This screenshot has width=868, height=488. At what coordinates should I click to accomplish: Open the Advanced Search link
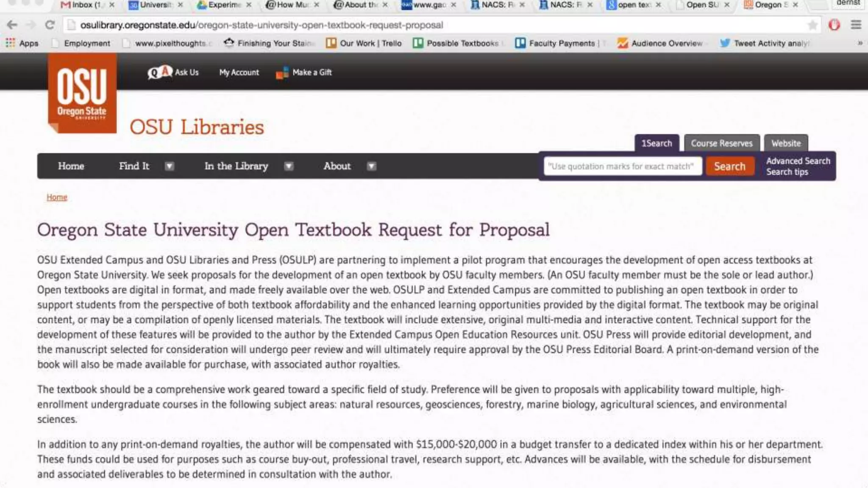pos(798,161)
